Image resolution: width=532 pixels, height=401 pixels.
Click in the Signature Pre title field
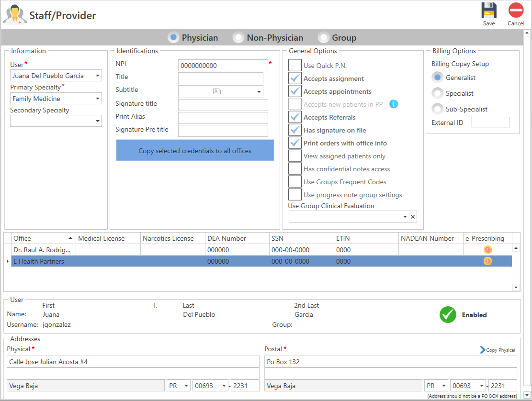[223, 131]
